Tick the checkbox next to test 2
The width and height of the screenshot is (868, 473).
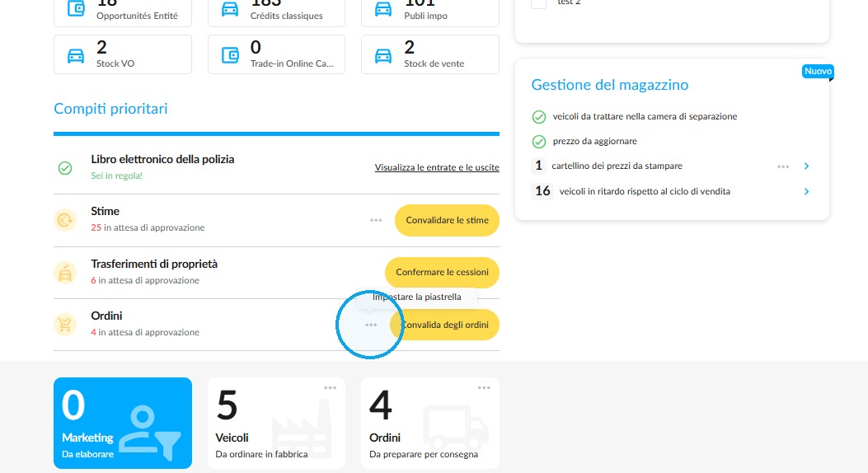tap(538, 2)
